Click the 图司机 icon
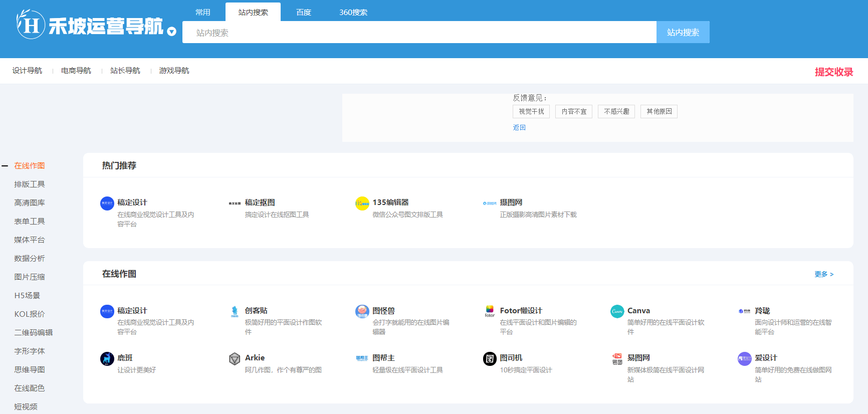 (490, 359)
